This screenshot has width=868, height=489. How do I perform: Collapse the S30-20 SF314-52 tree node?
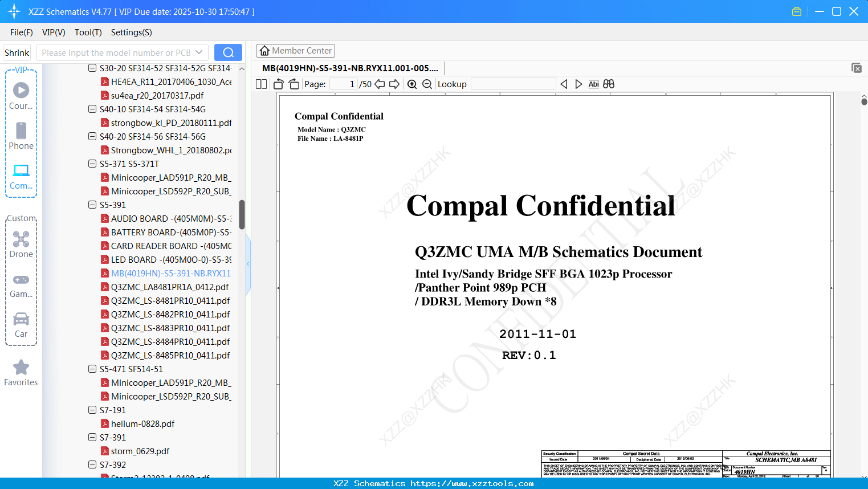pyautogui.click(x=92, y=68)
